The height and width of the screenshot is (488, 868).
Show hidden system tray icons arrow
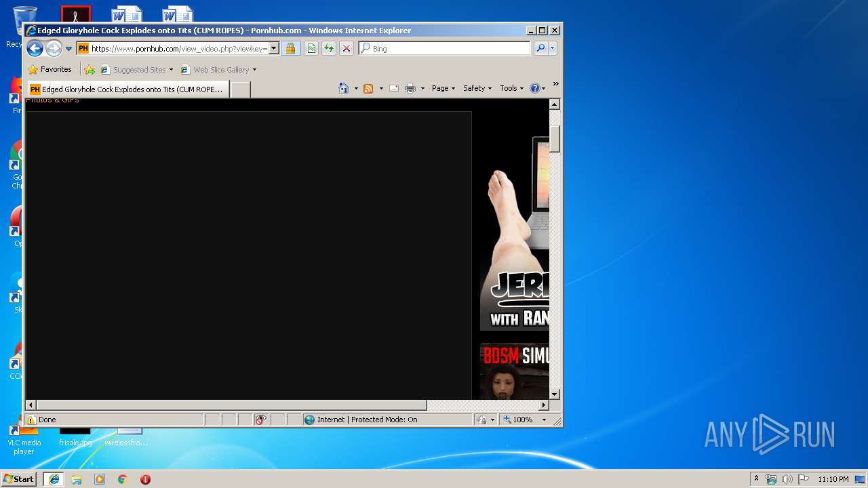pyautogui.click(x=757, y=479)
